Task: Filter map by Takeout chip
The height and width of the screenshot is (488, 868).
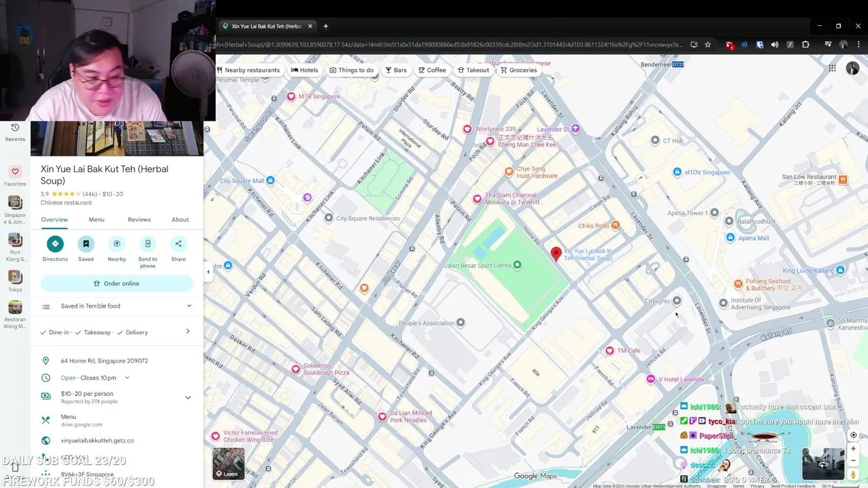Action: [x=473, y=70]
